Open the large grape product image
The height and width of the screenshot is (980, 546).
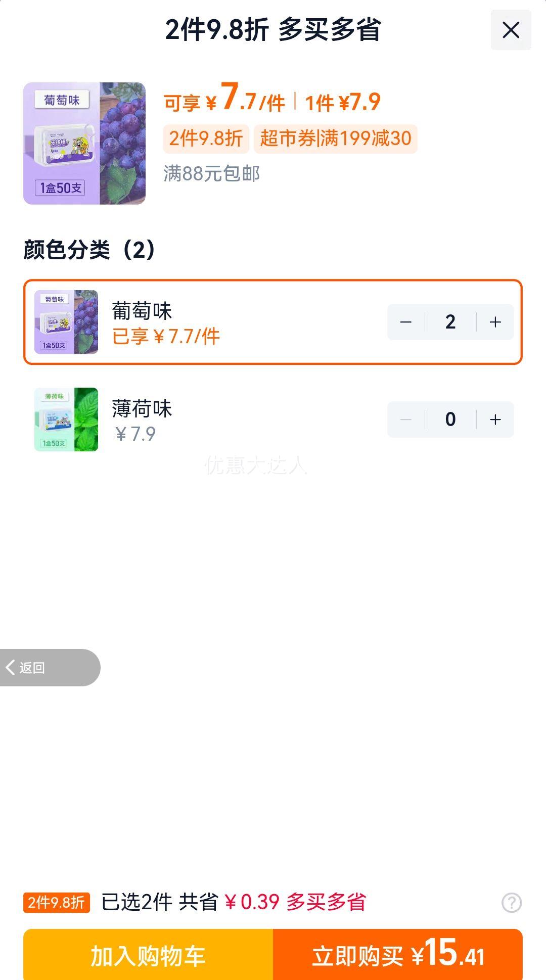coord(84,144)
